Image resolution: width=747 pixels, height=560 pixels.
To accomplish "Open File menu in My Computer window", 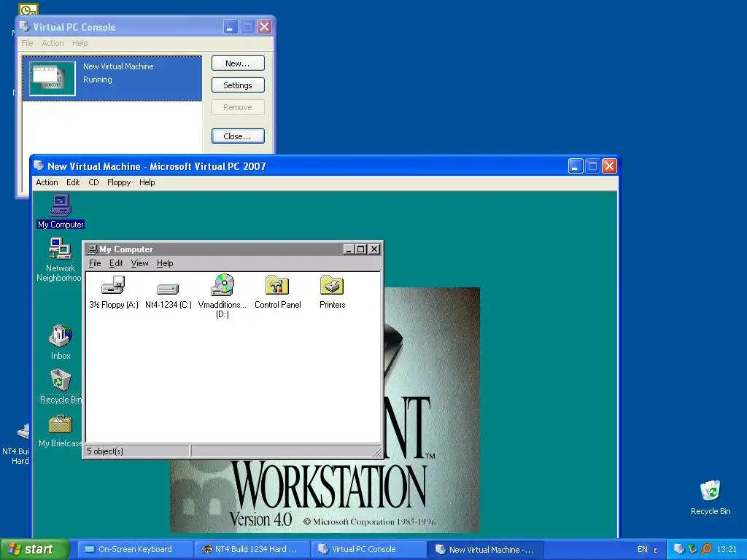I will click(x=95, y=263).
